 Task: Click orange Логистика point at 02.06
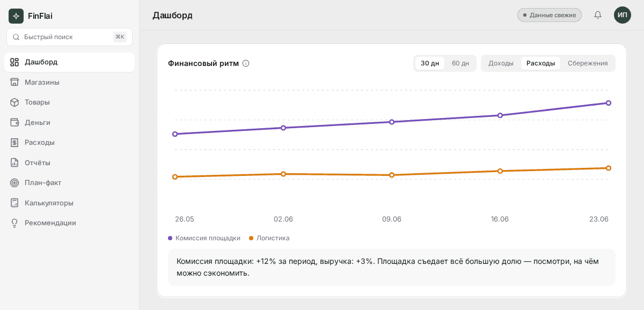coord(283,174)
